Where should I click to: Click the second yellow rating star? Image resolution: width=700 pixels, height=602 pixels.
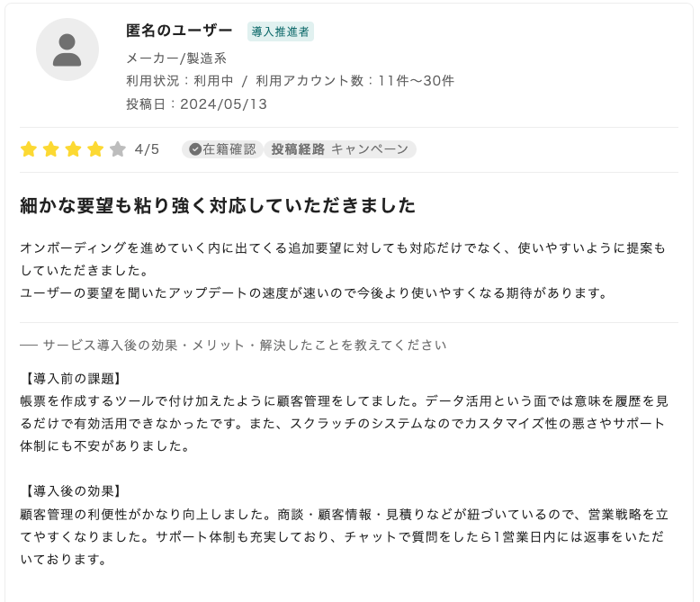click(51, 149)
